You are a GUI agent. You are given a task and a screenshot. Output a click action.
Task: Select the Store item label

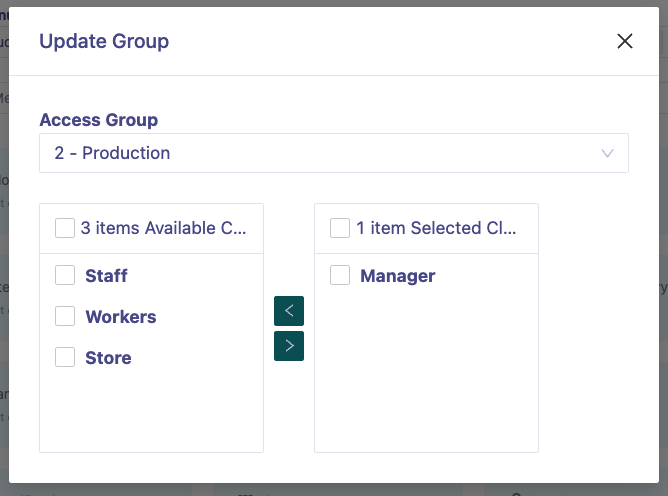point(108,358)
